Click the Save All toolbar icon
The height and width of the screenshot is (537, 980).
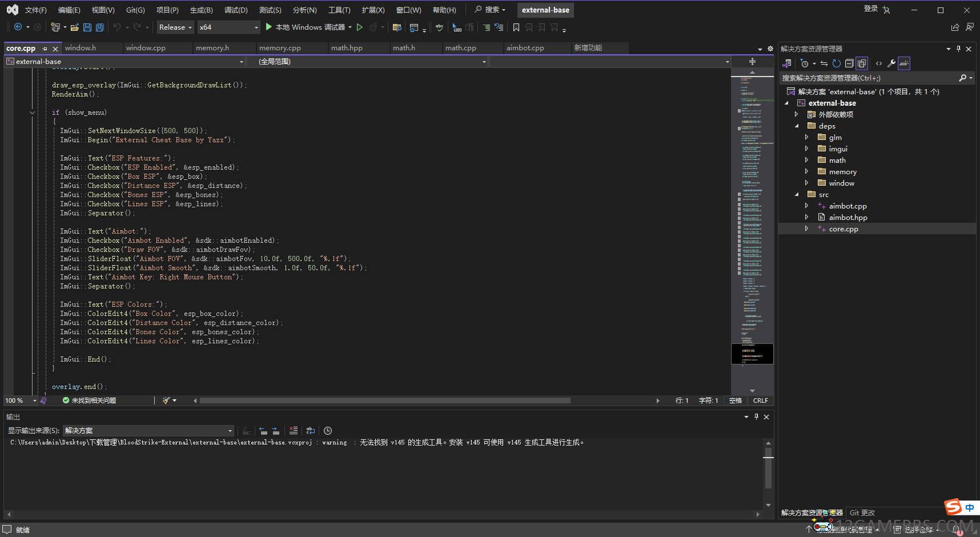[100, 27]
